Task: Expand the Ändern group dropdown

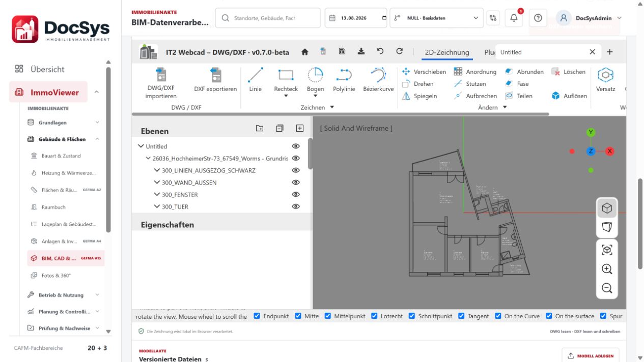Action: point(505,107)
